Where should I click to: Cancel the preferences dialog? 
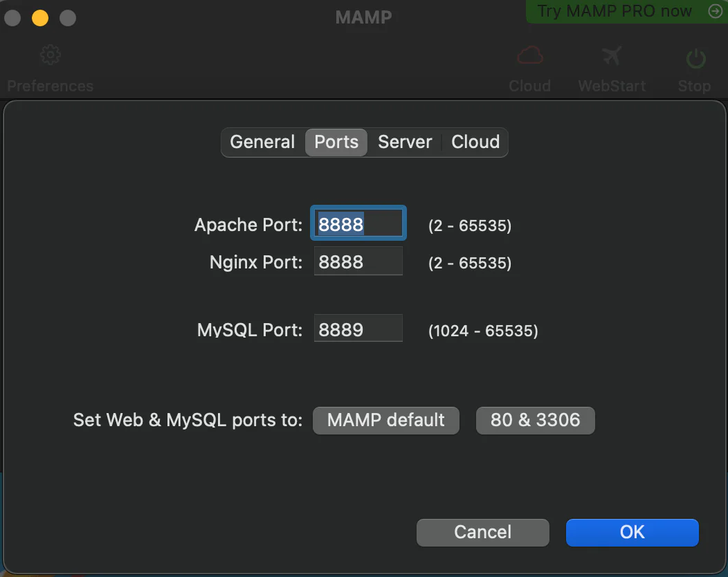[x=482, y=532]
